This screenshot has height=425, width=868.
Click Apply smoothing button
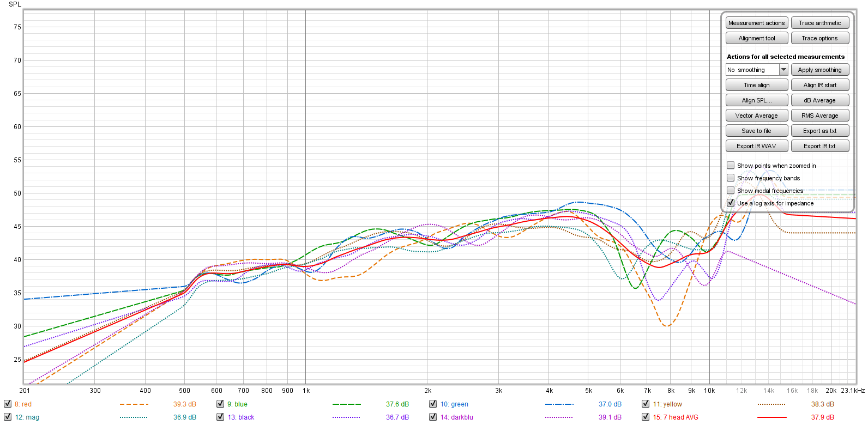click(820, 70)
